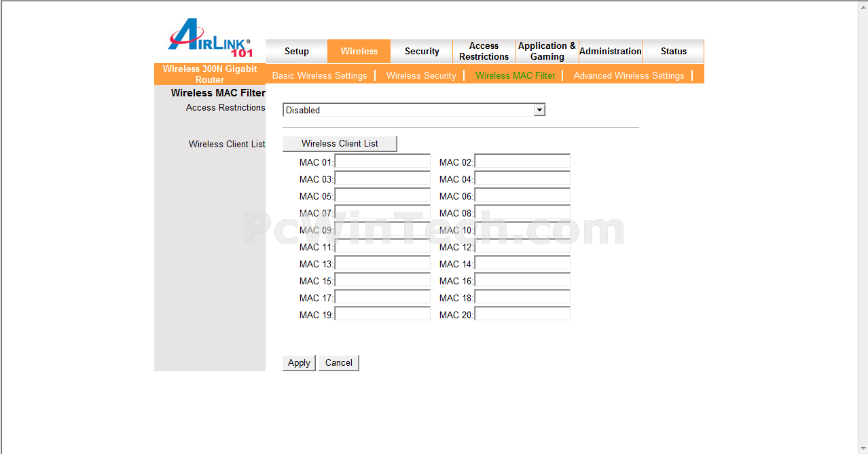Viewport: 868px width, 454px height.
Task: Focus the MAC 07 input field
Action: 382,212
